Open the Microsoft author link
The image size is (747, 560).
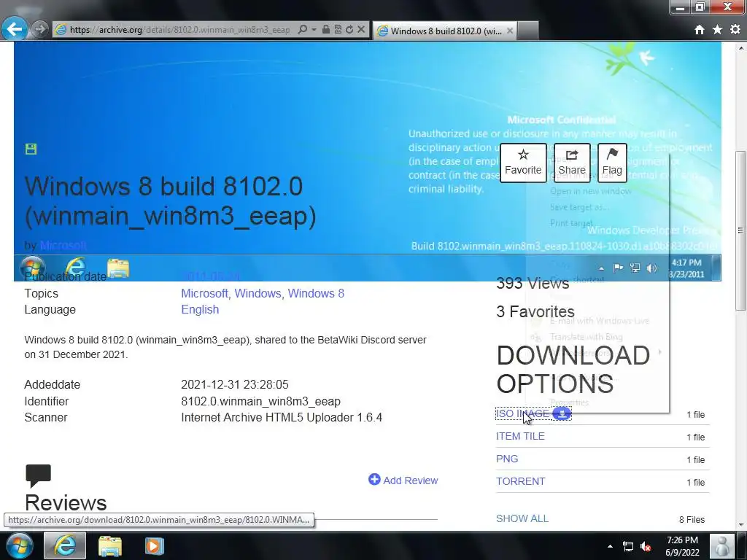(63, 245)
